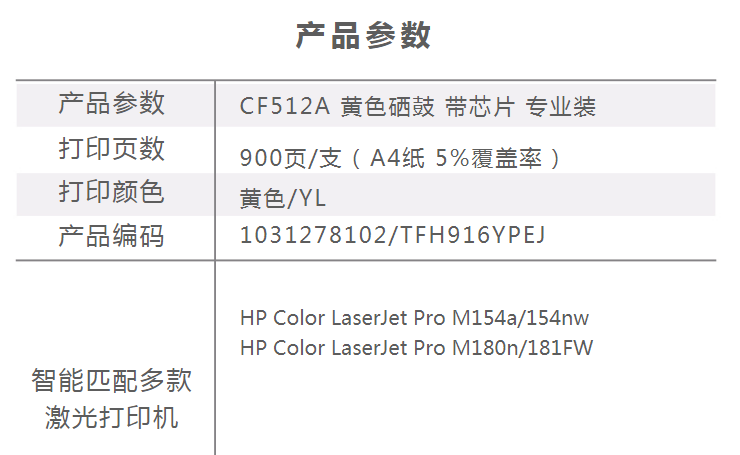Click the A4纸 5%覆盖率 note
Viewport: 740px width, 455px height.
point(455,158)
